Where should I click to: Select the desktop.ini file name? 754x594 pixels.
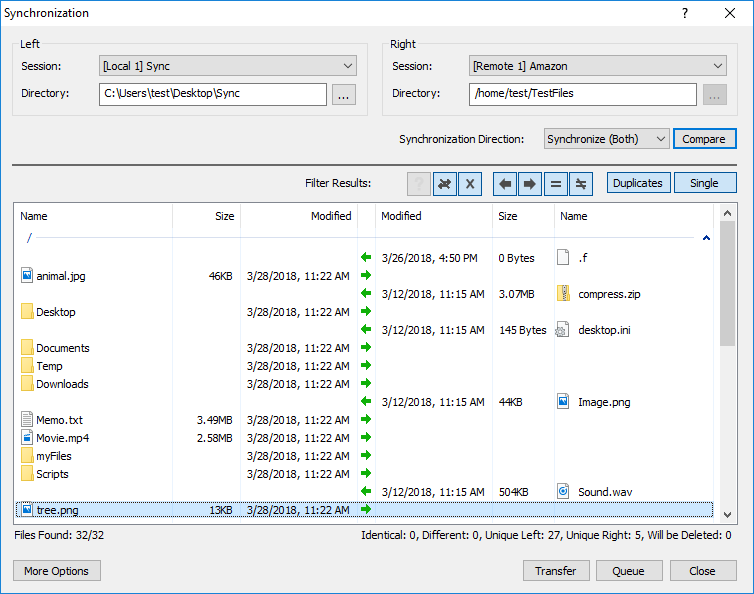[x=604, y=330]
